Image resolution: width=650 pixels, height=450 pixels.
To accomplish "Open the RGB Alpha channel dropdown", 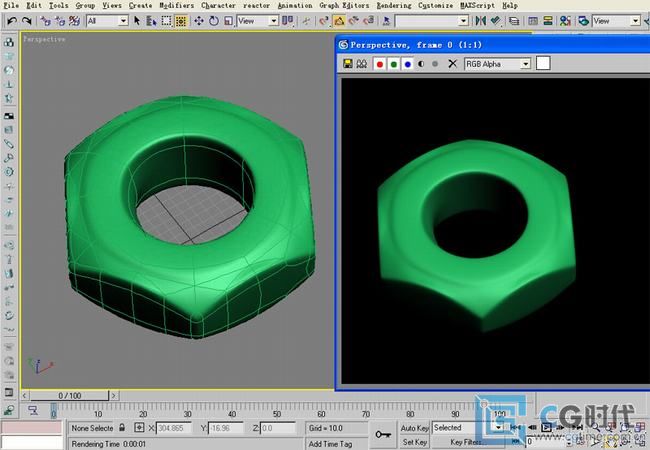I will coord(497,64).
